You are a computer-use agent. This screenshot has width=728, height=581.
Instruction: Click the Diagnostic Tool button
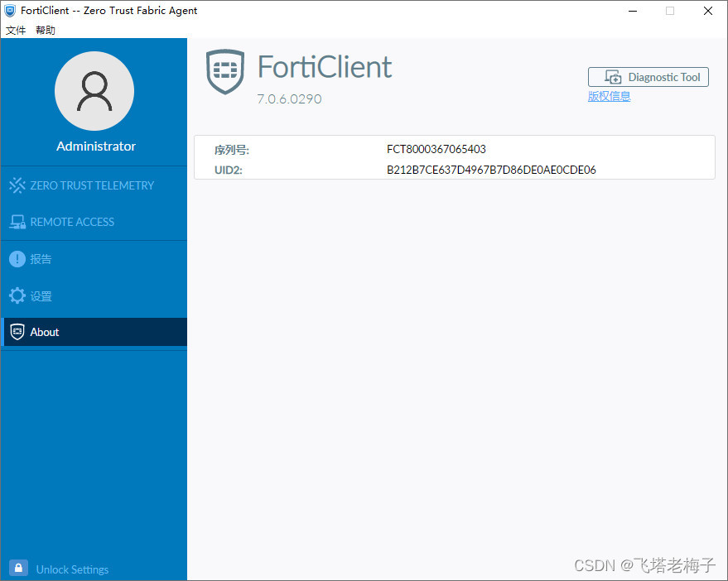648,77
